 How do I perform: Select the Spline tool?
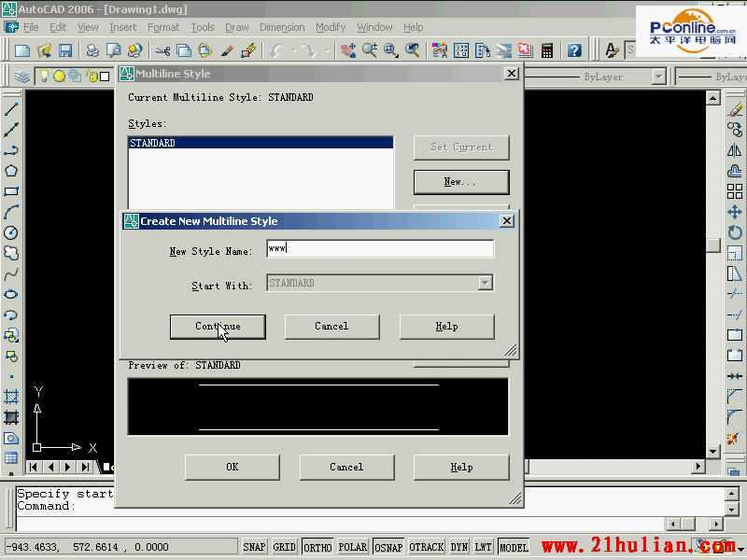(11, 273)
